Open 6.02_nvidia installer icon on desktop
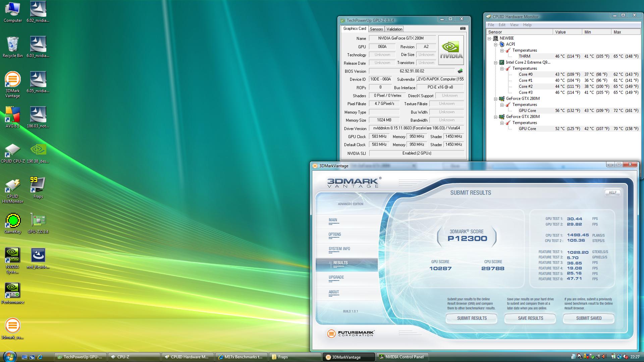 [x=38, y=12]
